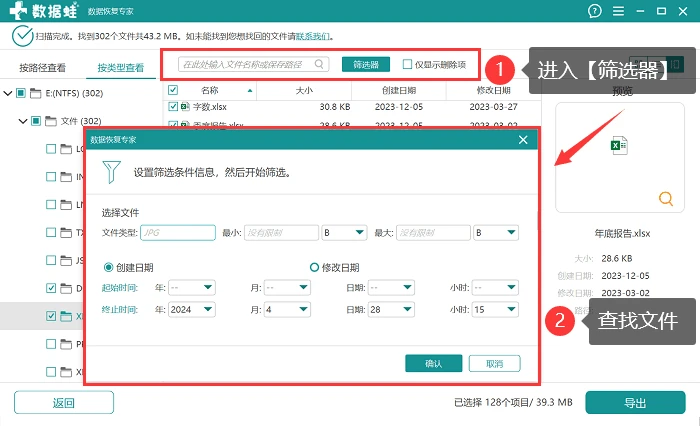700x426 pixels.
Task: Click the magnifier icon inside the search box
Action: click(x=319, y=64)
